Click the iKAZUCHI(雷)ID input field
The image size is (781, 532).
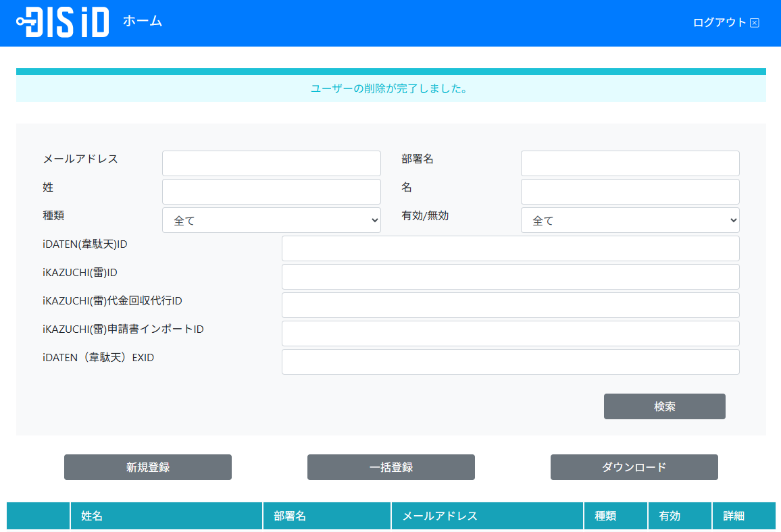(x=510, y=277)
